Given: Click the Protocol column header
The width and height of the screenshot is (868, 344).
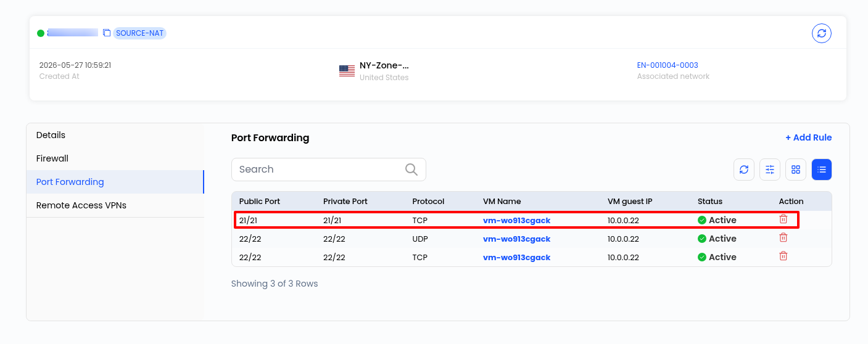Looking at the screenshot, I should tap(428, 202).
